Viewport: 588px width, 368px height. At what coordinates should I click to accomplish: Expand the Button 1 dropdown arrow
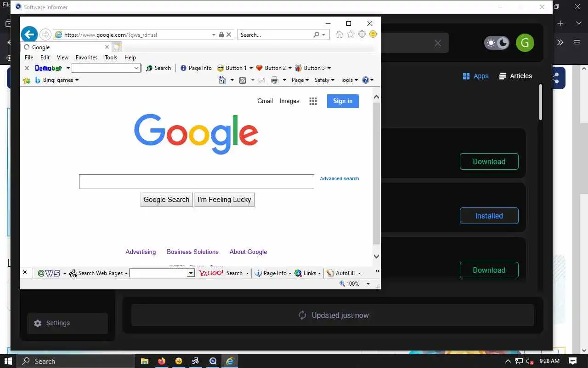click(x=251, y=68)
